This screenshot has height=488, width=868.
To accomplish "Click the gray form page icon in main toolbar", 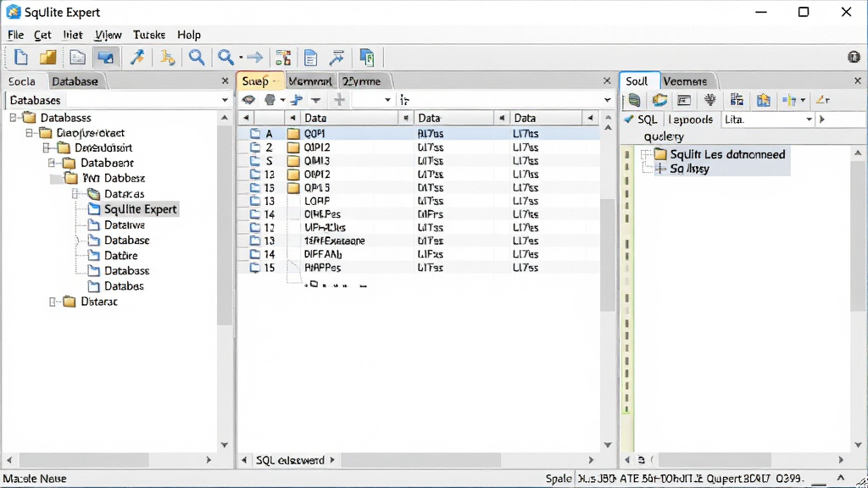I will click(77, 57).
